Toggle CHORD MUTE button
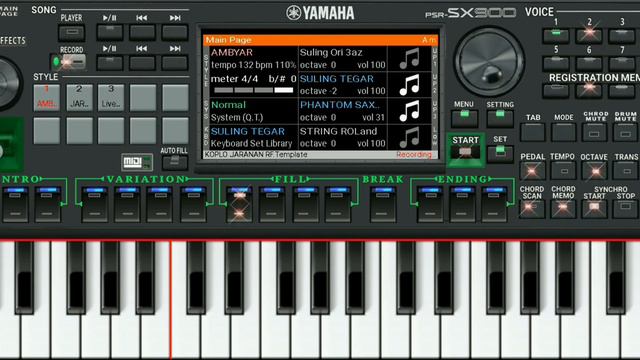This screenshot has width=640, height=360. click(x=595, y=133)
